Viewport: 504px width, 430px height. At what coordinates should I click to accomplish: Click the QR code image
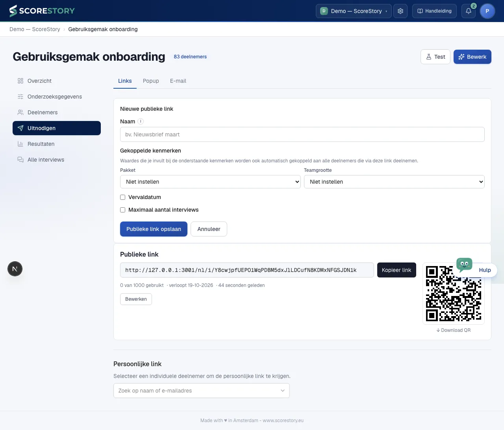pyautogui.click(x=454, y=294)
